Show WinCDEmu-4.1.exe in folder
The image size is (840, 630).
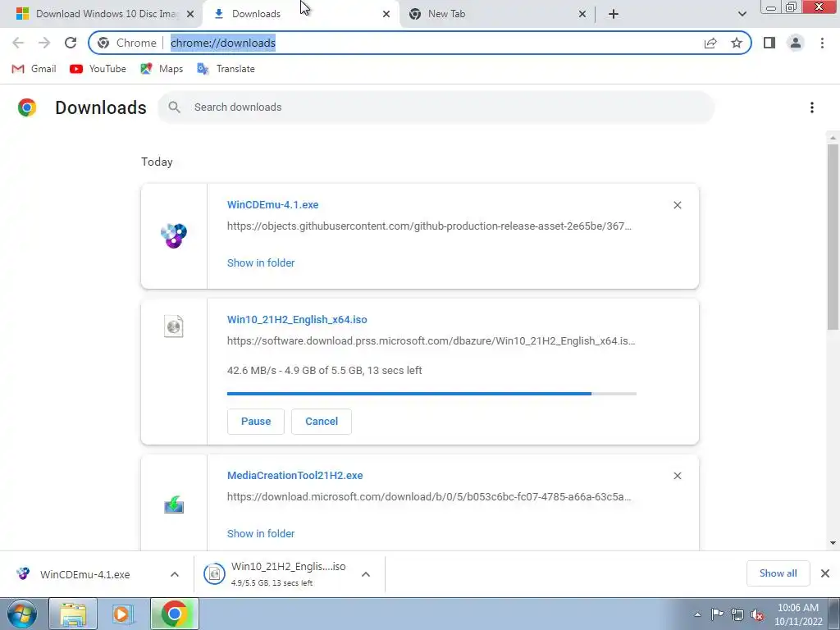tap(261, 263)
